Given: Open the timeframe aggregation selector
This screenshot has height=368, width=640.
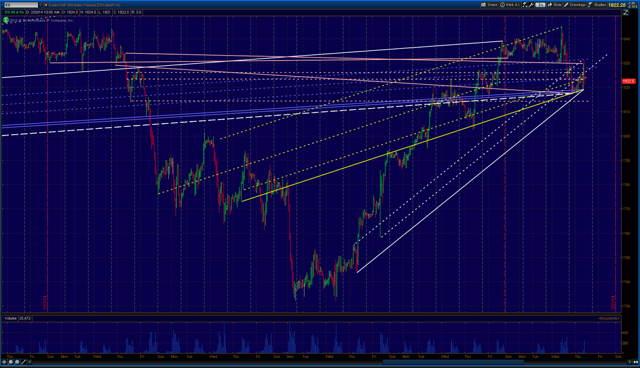Looking at the screenshot, I should point(540,5).
